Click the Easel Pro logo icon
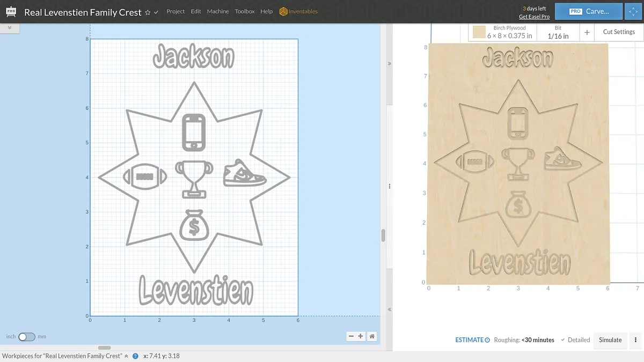644x362 pixels. [x=11, y=11]
